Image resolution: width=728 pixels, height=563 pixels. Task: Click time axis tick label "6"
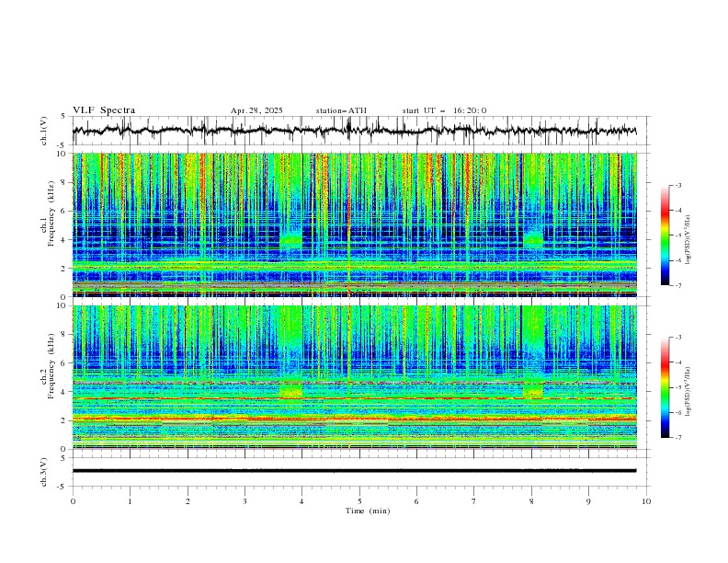coord(416,501)
